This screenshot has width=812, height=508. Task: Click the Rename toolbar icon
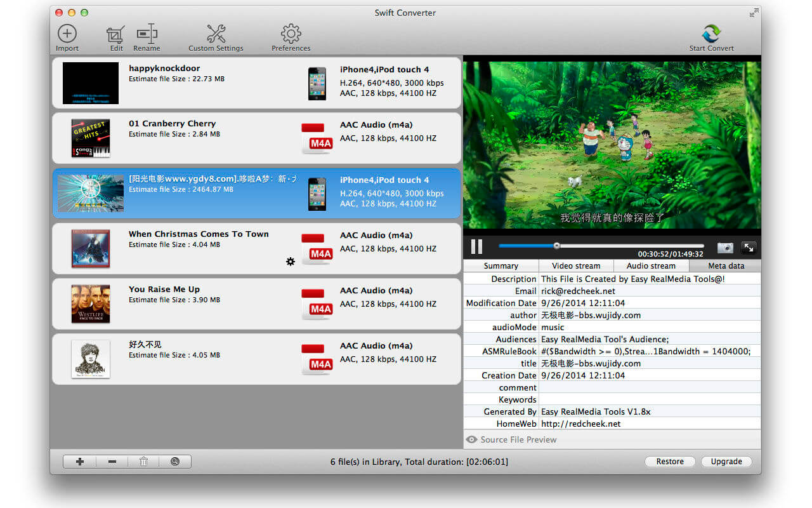click(147, 34)
